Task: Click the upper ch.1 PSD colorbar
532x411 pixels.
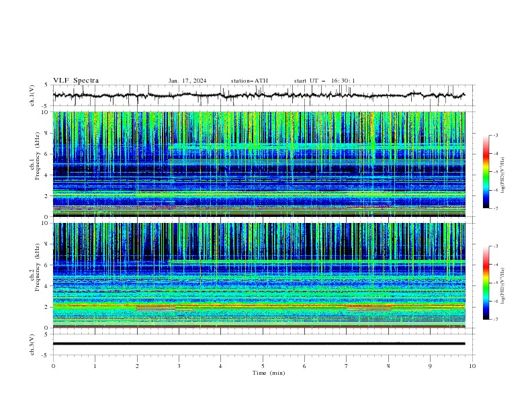Action: coord(486,171)
